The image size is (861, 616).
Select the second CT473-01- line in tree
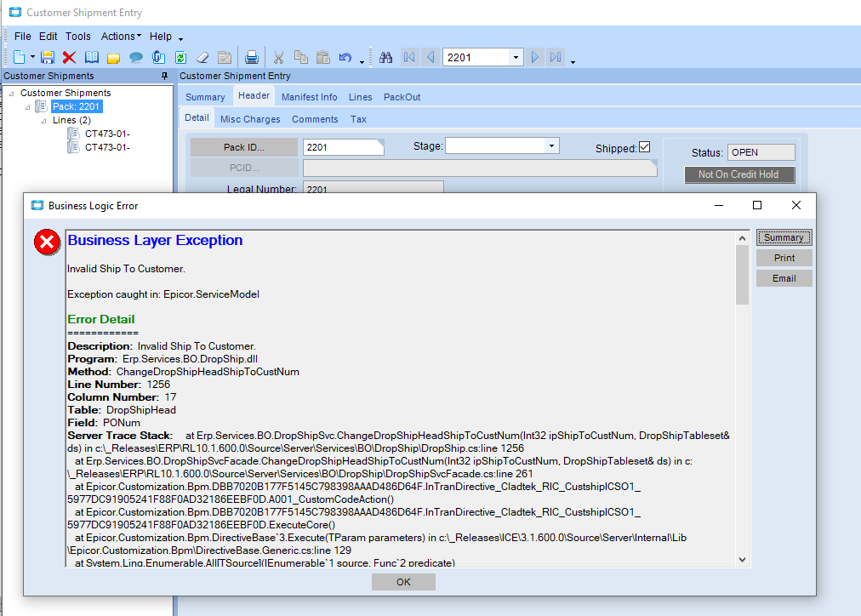pos(107,147)
